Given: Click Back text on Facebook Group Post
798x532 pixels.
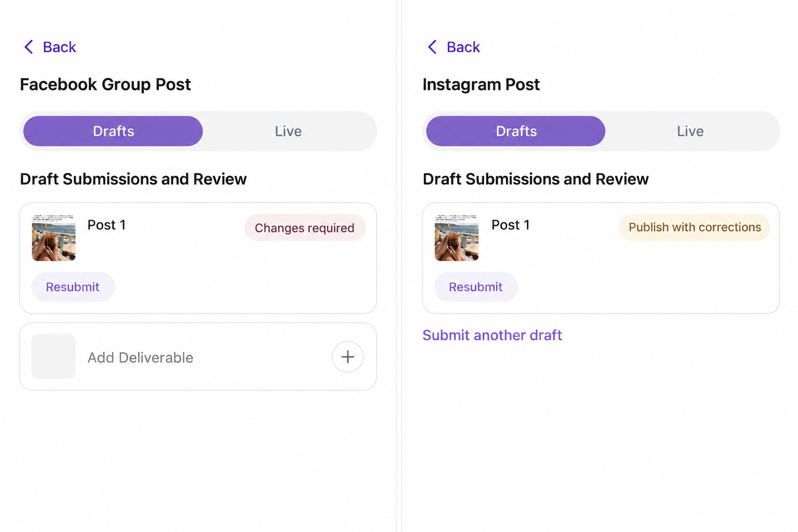Looking at the screenshot, I should tap(59, 47).
